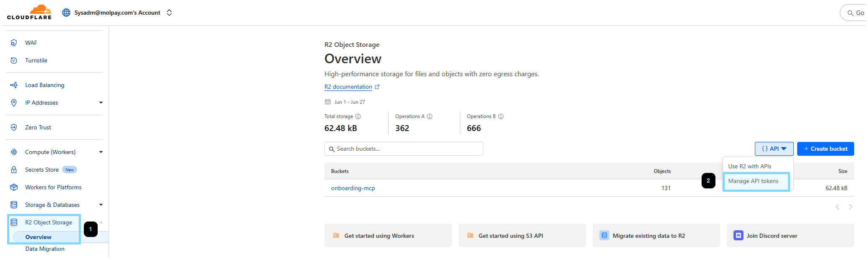The image size is (868, 260).
Task: Open the account switcher chevron
Action: coord(169,13)
